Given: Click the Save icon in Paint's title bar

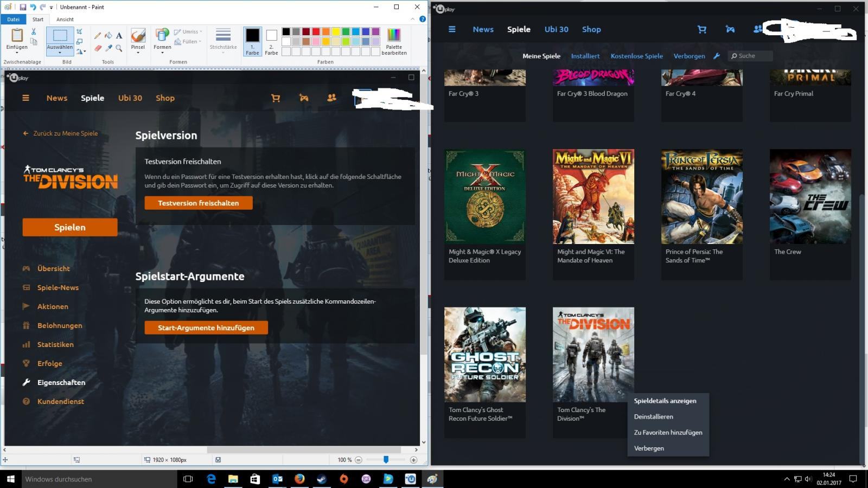Looking at the screenshot, I should tap(23, 7).
